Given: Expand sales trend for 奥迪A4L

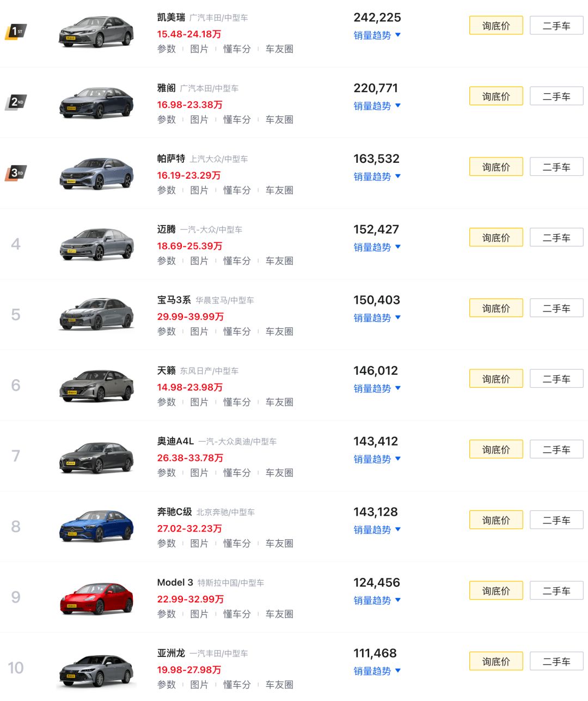Looking at the screenshot, I should [377, 459].
